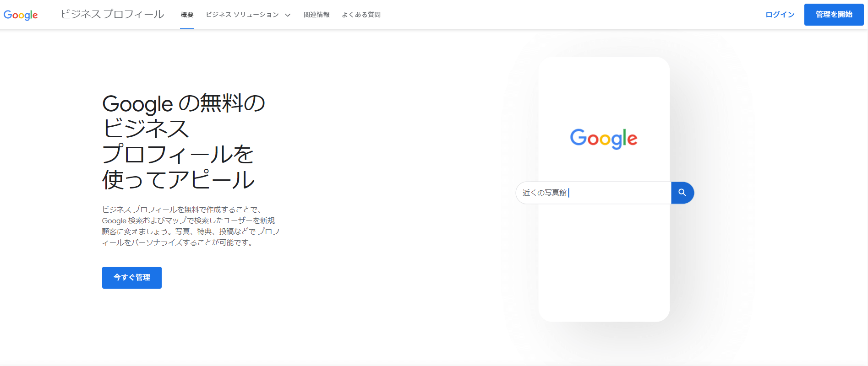
Task: Open the よくある質問 menu item
Action: (361, 15)
